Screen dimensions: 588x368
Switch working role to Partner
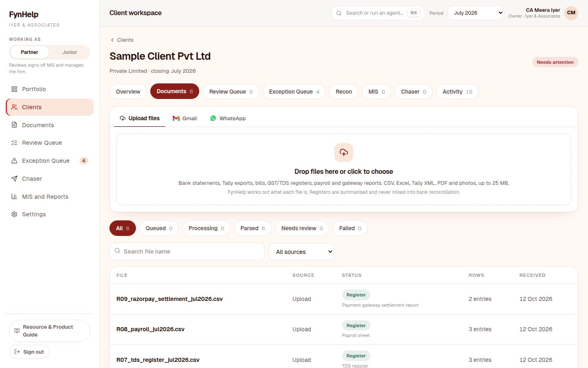29,52
